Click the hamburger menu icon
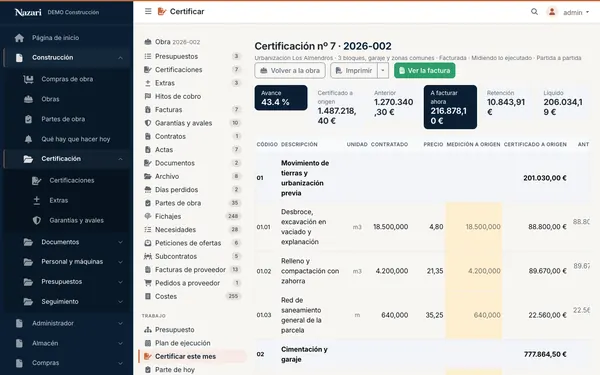600x375 pixels. pos(148,11)
